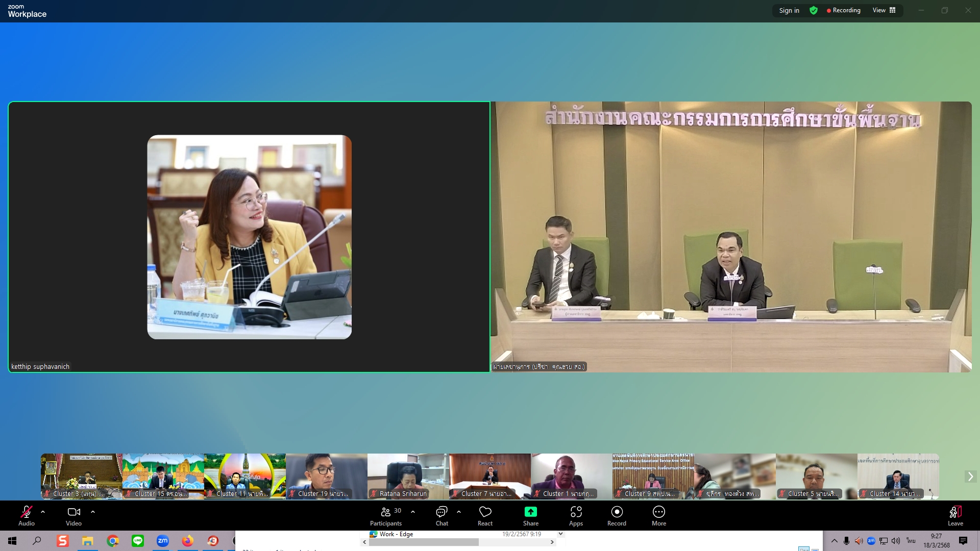Open the Windows Start menu
The width and height of the screenshot is (980, 551).
click(12, 541)
